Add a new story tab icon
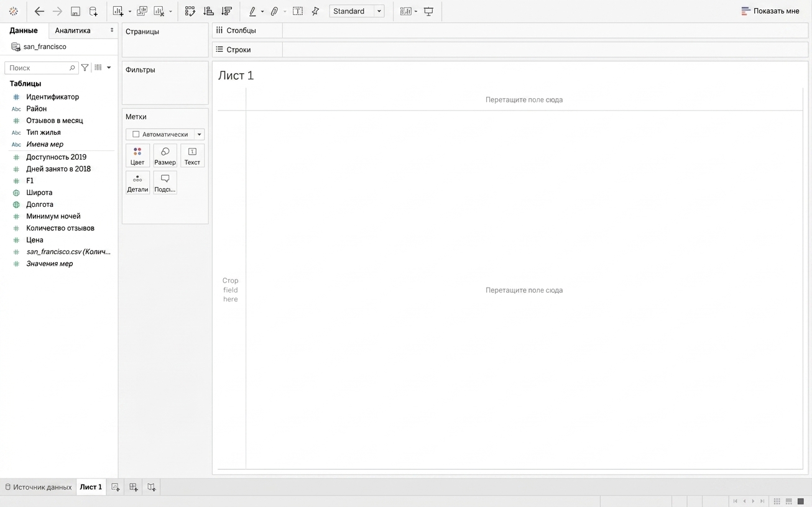 [x=152, y=487]
